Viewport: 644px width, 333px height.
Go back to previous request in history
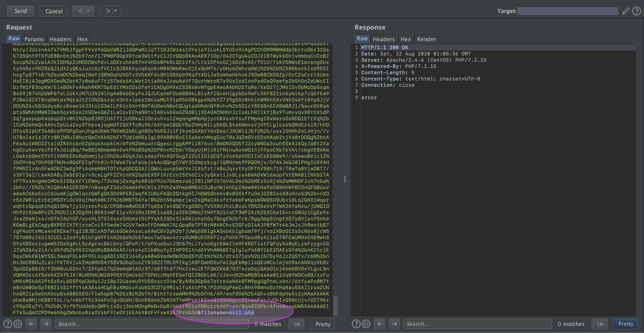(80, 11)
